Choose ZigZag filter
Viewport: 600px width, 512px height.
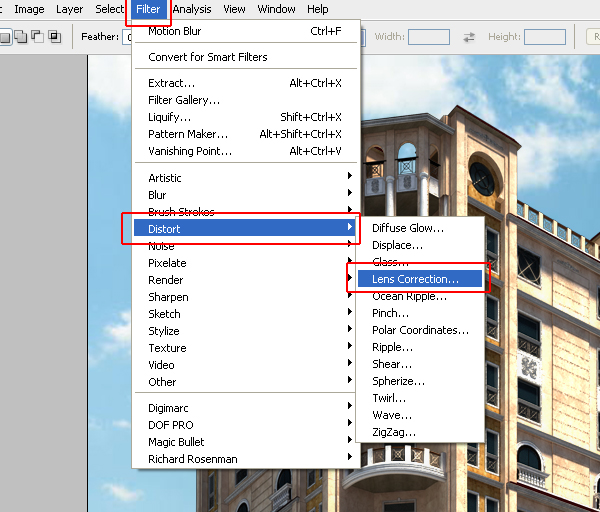pyautogui.click(x=420, y=432)
